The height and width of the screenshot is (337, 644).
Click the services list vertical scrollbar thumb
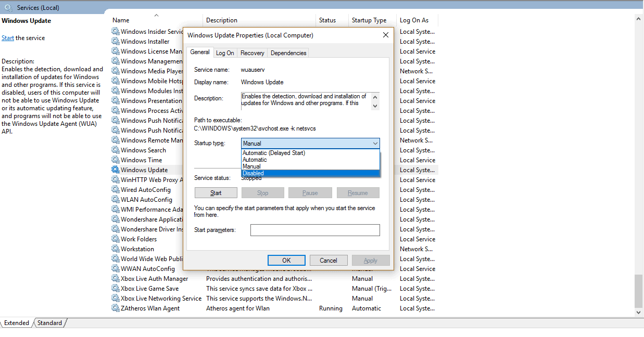[639, 291]
